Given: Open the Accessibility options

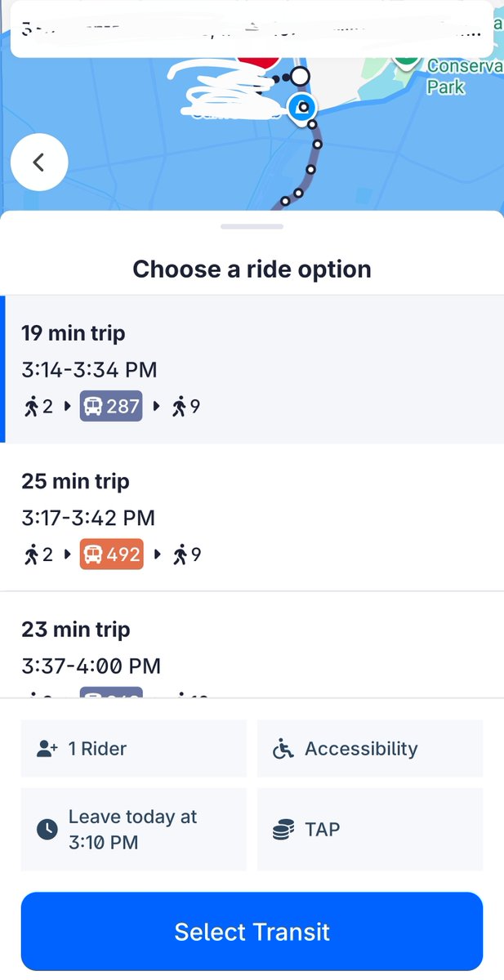Looking at the screenshot, I should [x=369, y=749].
